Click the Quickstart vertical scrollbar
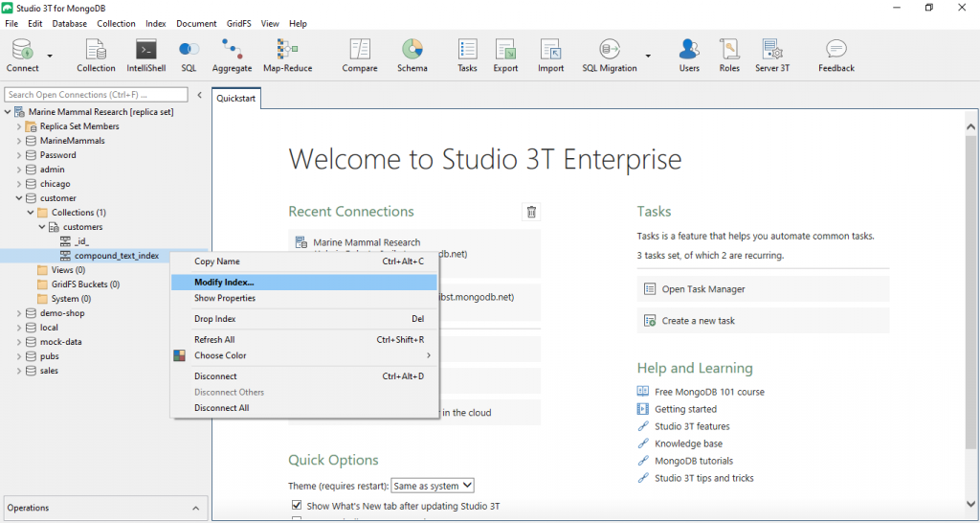This screenshot has width=980, height=523. click(x=970, y=292)
